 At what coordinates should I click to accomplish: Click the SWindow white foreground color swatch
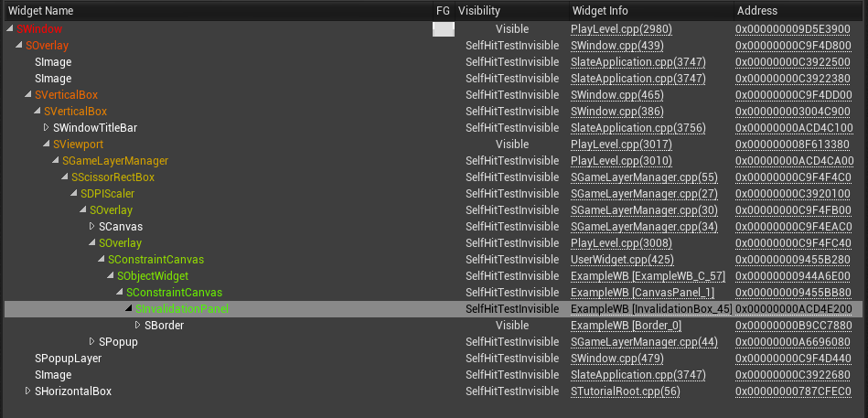tap(444, 29)
